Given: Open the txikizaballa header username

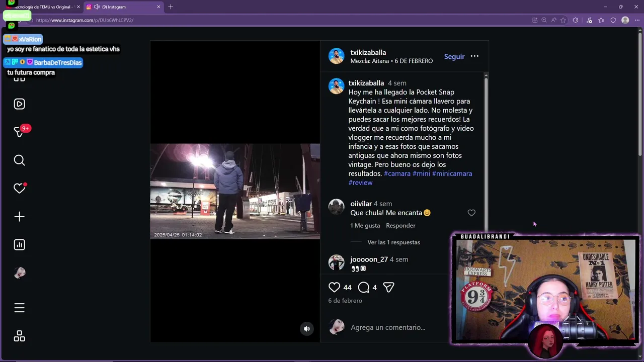Looking at the screenshot, I should point(368,52).
